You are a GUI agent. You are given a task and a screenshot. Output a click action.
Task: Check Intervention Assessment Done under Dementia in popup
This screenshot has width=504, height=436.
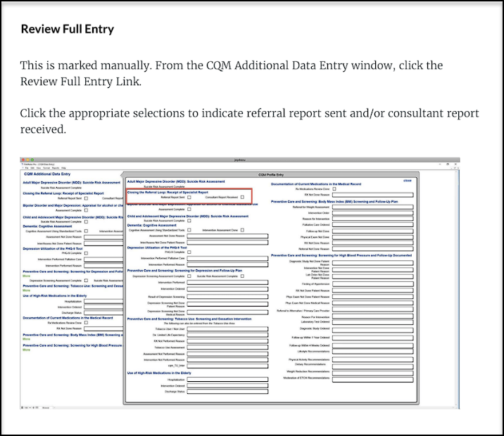coord(242,230)
